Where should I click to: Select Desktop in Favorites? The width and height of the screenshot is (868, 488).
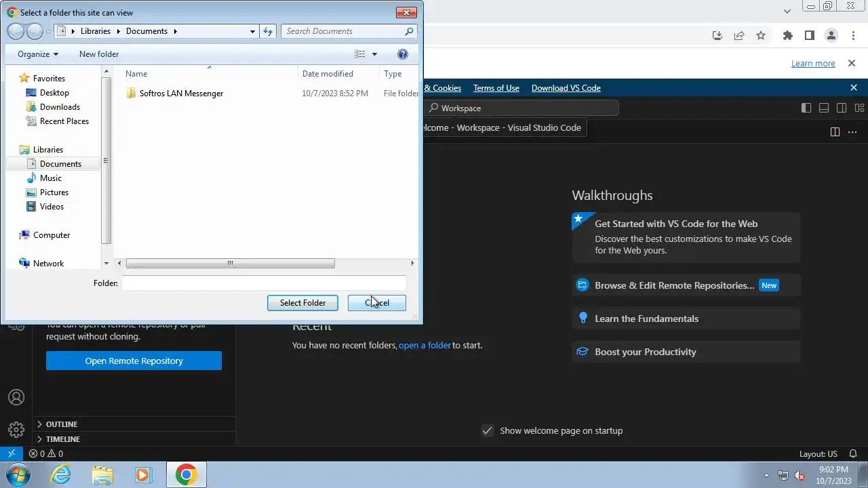point(54,93)
